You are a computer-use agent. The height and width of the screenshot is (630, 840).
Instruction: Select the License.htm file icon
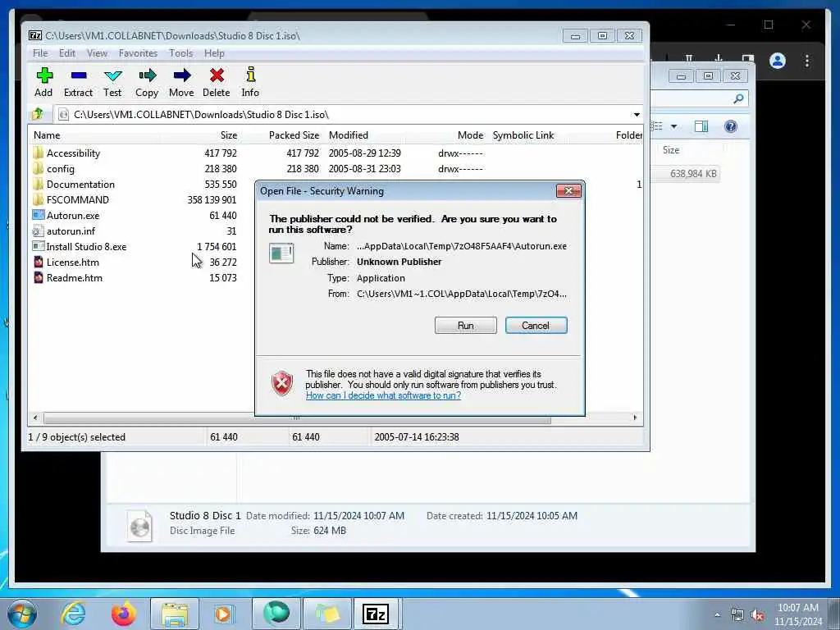38,262
